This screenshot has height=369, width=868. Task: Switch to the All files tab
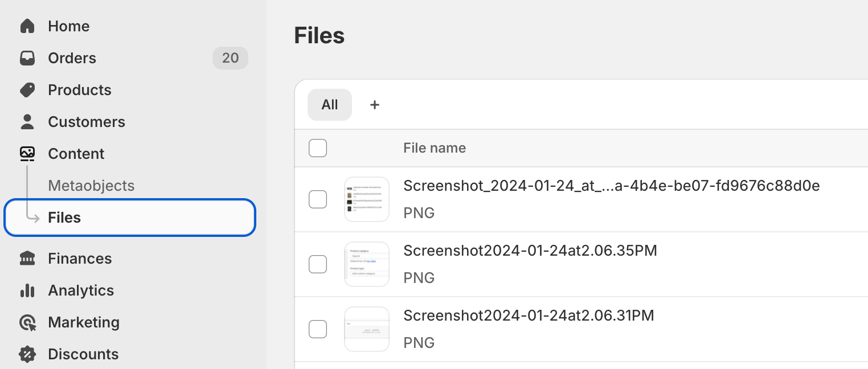(330, 105)
